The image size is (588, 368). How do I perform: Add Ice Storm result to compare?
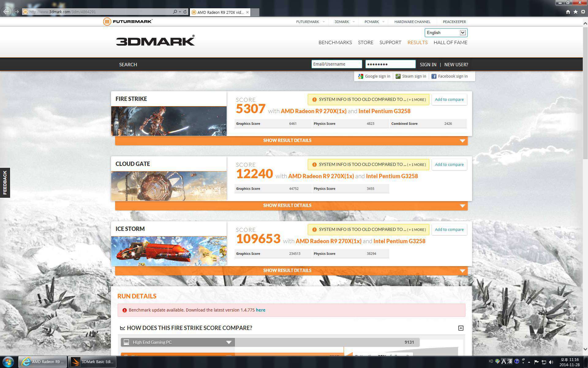tap(449, 230)
